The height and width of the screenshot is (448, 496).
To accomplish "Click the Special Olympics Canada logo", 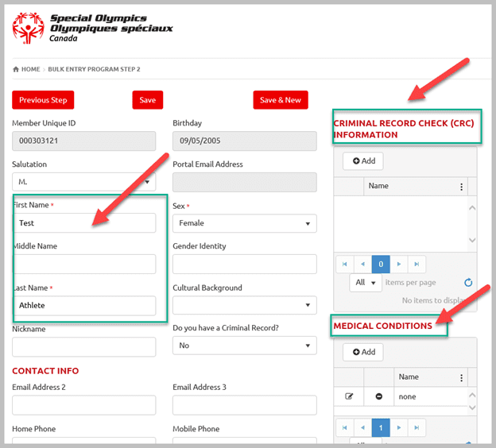I will [92, 28].
